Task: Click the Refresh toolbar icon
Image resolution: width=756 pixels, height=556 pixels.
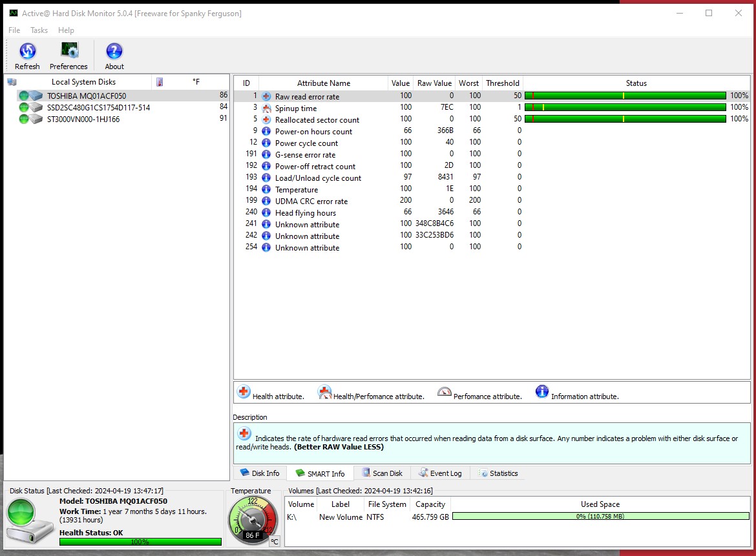Action: click(27, 52)
